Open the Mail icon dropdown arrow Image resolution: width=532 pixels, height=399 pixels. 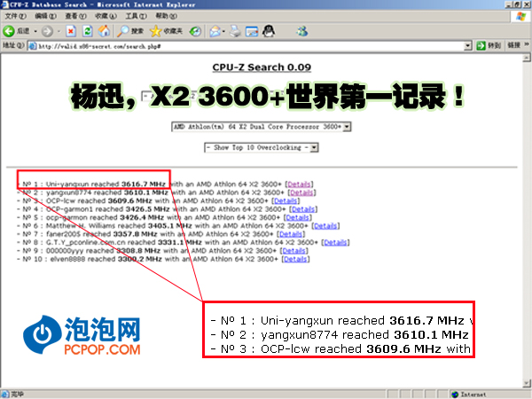coord(224,31)
